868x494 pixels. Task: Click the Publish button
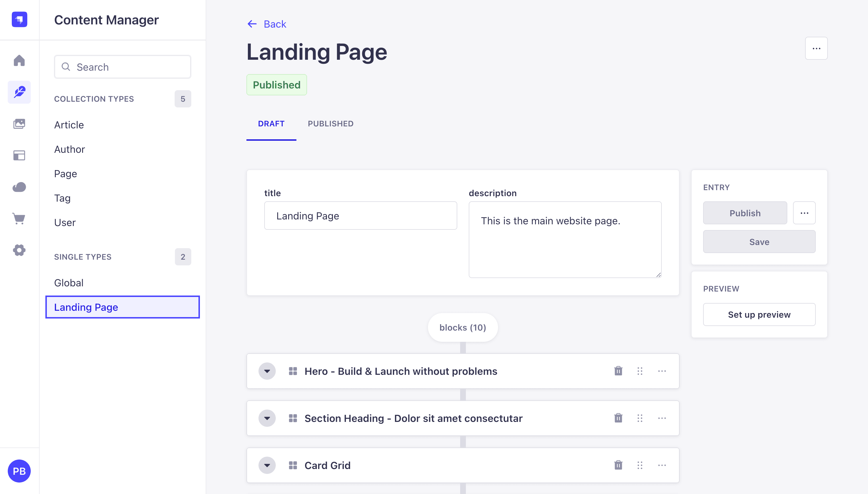coord(745,213)
